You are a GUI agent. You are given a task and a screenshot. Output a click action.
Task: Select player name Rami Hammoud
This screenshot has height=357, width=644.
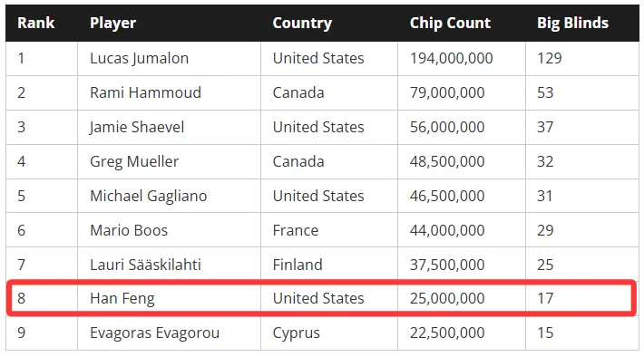pyautogui.click(x=145, y=92)
